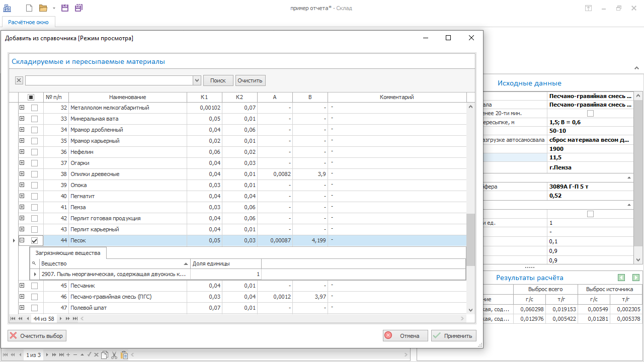Save all with the double floppy icon

pyautogui.click(x=78, y=8)
